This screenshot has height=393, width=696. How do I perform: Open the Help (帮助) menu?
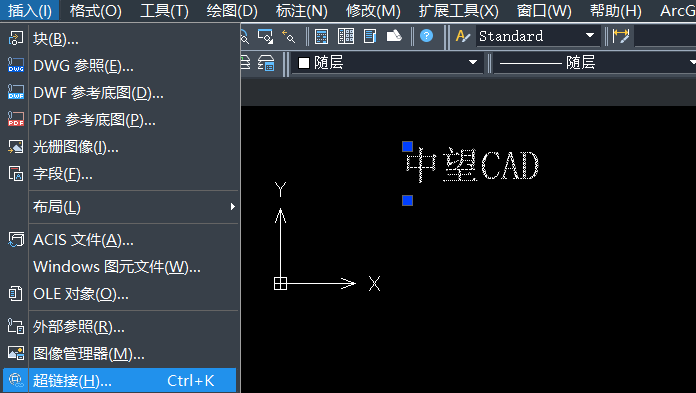click(616, 10)
